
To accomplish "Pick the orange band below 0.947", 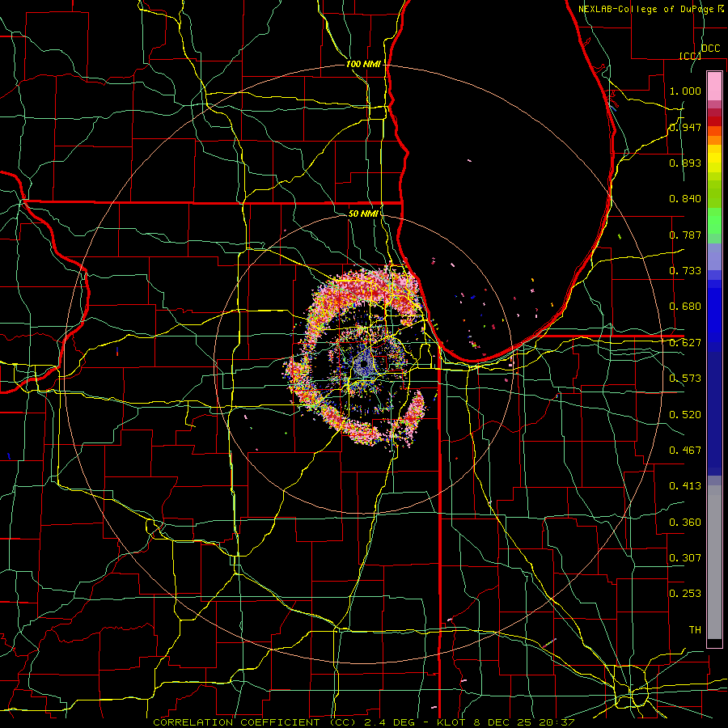I will [714, 140].
